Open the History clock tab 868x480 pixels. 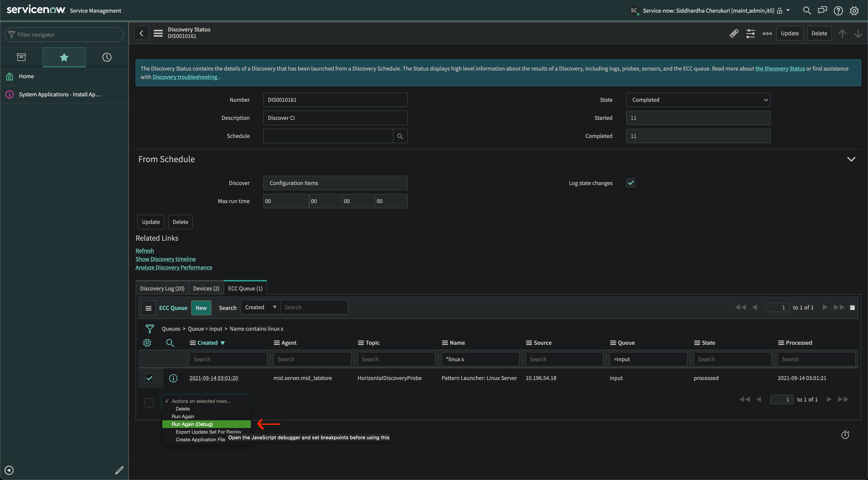(x=107, y=57)
